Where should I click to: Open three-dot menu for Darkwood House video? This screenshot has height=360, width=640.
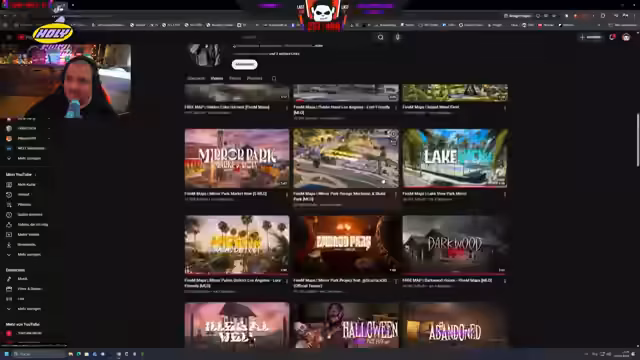(x=505, y=281)
